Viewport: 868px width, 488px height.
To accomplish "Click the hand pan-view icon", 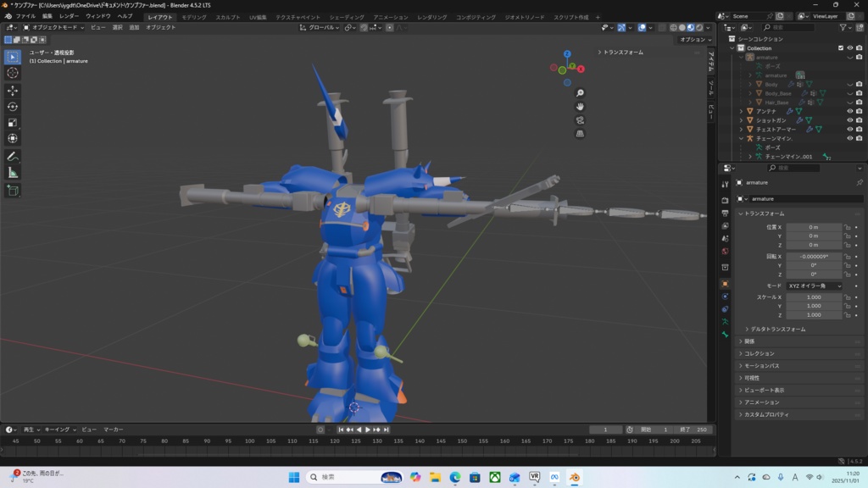I will 580,107.
